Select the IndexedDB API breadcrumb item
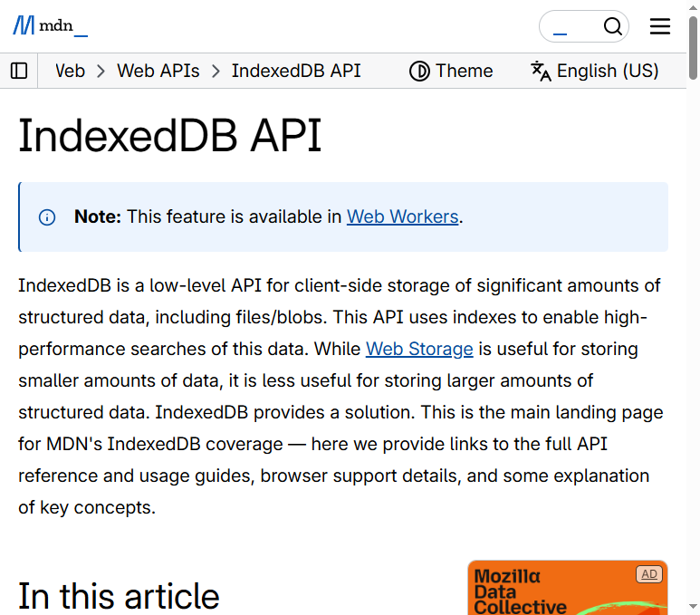This screenshot has height=615, width=700. pyautogui.click(x=296, y=71)
